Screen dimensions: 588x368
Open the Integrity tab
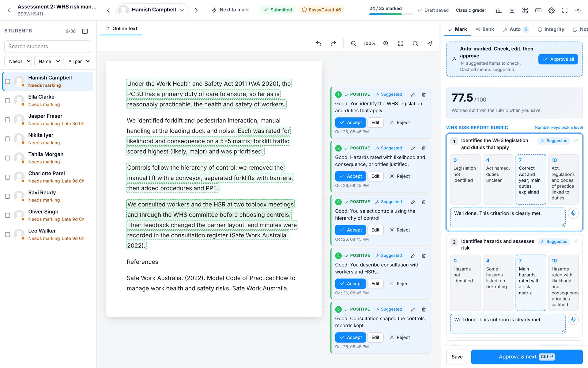[x=551, y=29]
